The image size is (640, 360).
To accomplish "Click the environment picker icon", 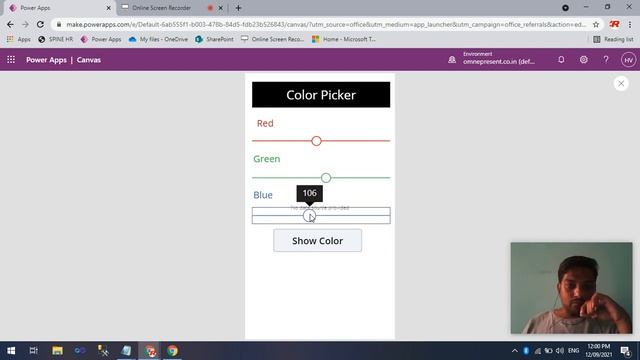I will (452, 60).
